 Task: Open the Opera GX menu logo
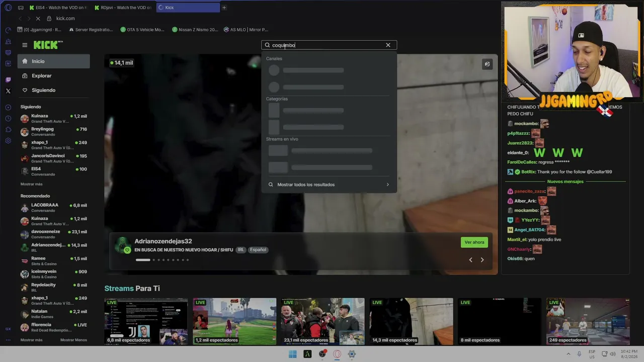[x=8, y=8]
